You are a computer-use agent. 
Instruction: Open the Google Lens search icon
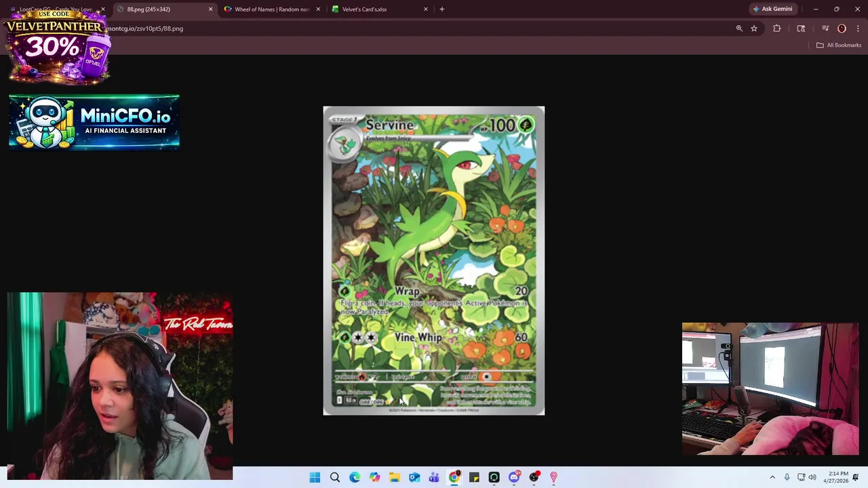(x=801, y=28)
